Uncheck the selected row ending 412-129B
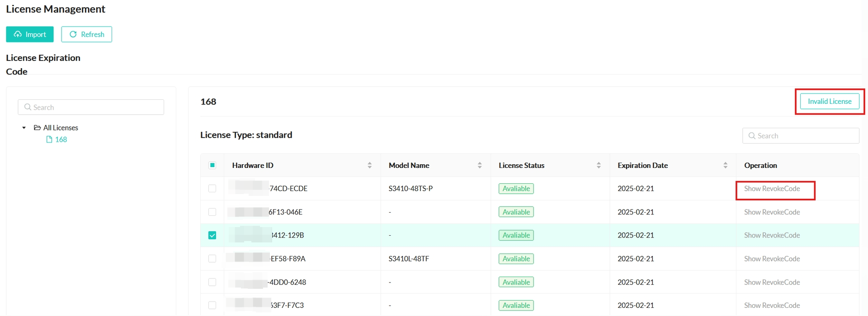 tap(212, 235)
